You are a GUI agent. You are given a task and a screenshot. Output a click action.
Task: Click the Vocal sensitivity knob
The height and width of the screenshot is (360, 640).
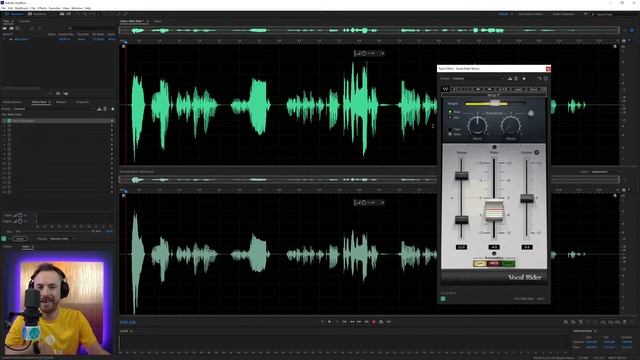pyautogui.click(x=477, y=126)
